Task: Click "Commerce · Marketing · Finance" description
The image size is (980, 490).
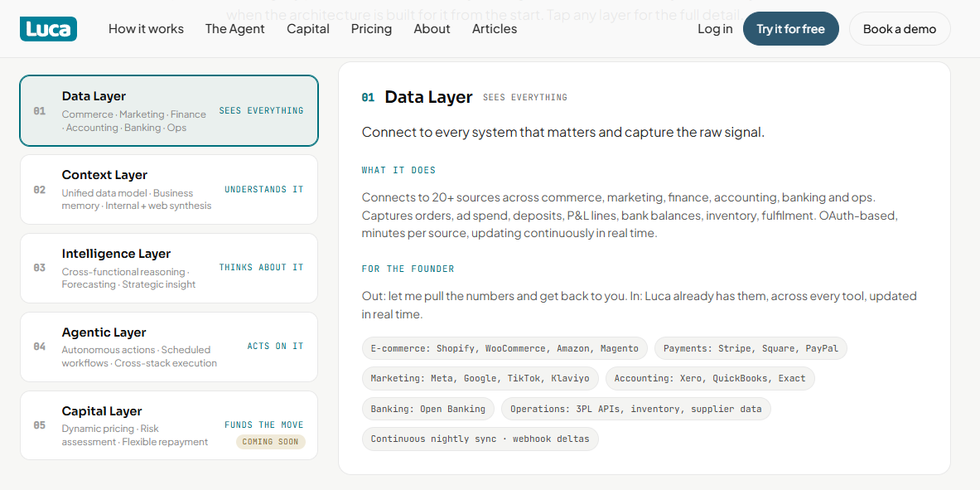Action: point(133,121)
